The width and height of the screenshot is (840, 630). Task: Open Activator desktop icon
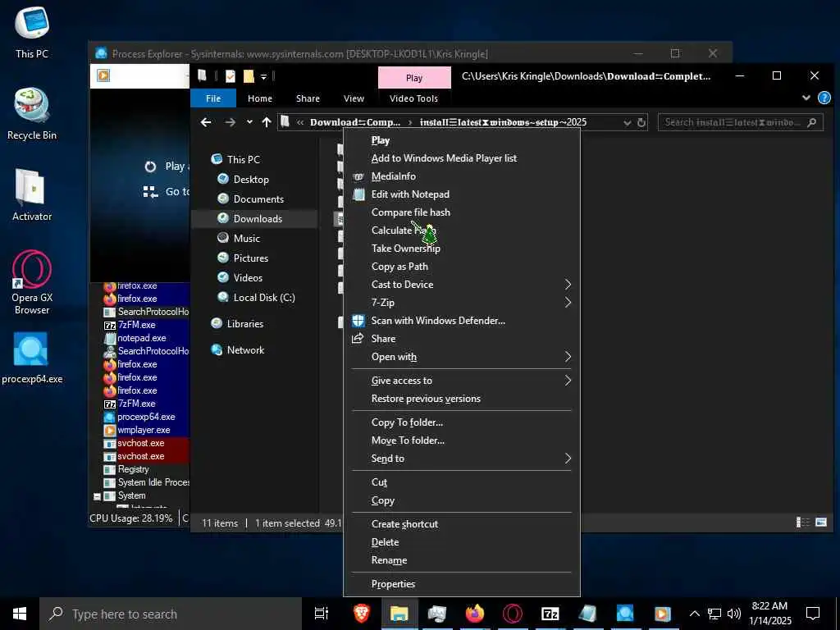click(x=32, y=195)
